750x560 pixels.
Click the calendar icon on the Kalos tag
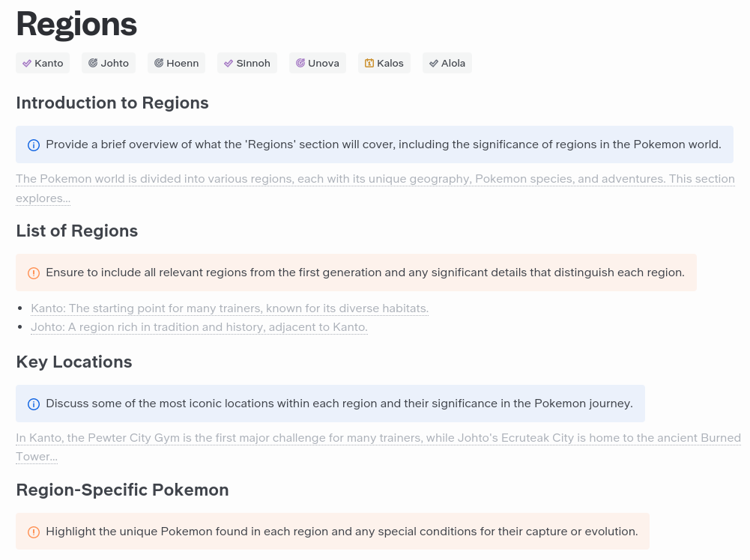click(368, 63)
